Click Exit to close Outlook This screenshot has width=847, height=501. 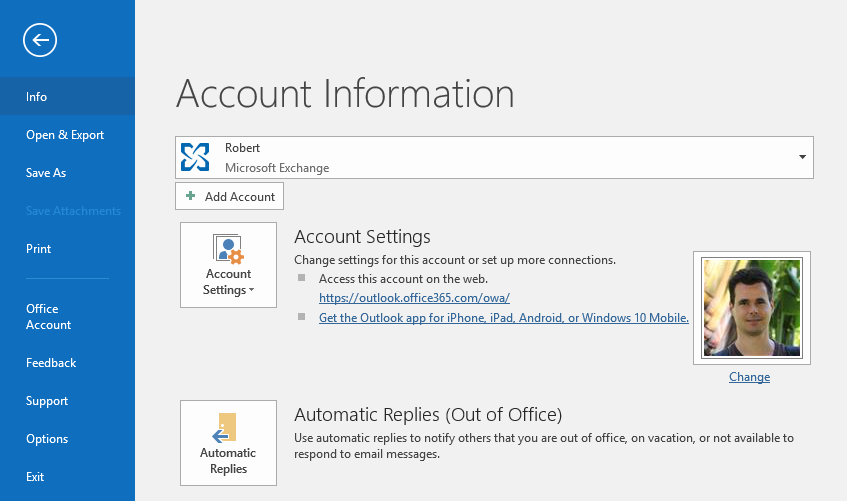[x=35, y=477]
